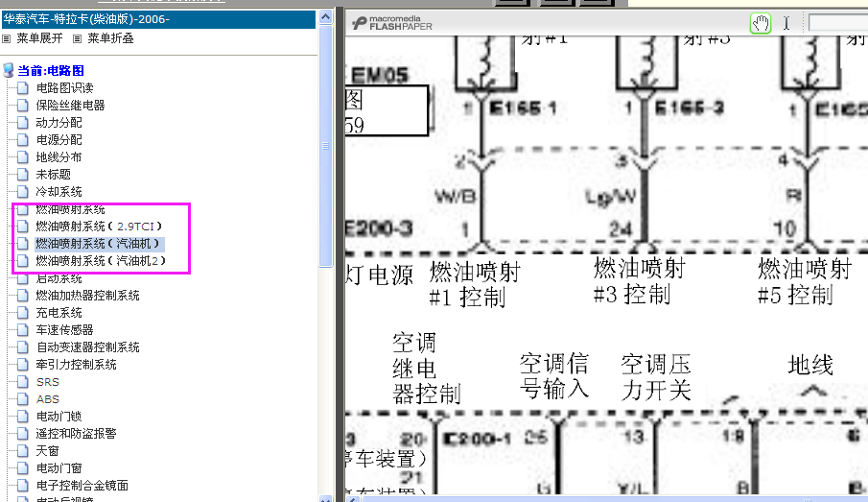Open 电源分配 page
The image size is (868, 502).
coord(59,139)
